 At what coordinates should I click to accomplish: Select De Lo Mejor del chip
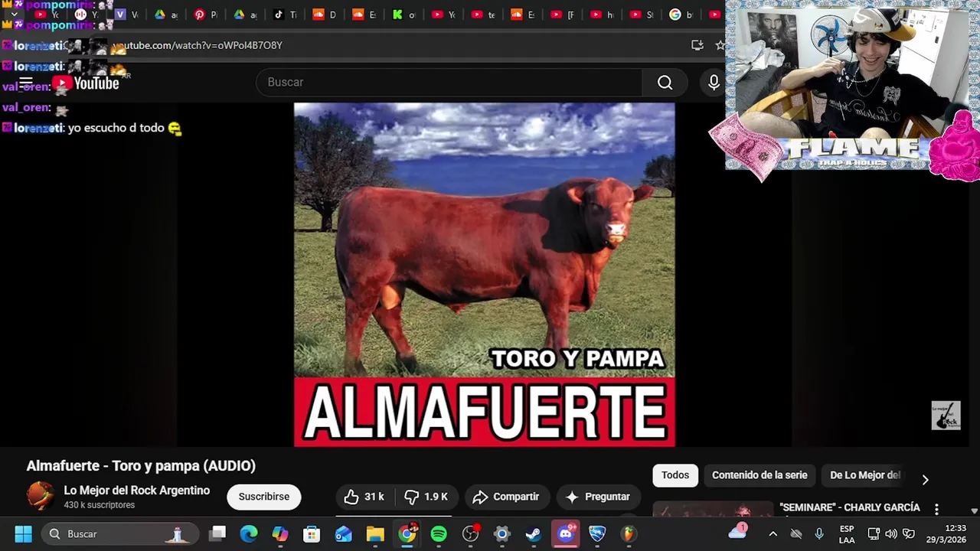pyautogui.click(x=864, y=475)
